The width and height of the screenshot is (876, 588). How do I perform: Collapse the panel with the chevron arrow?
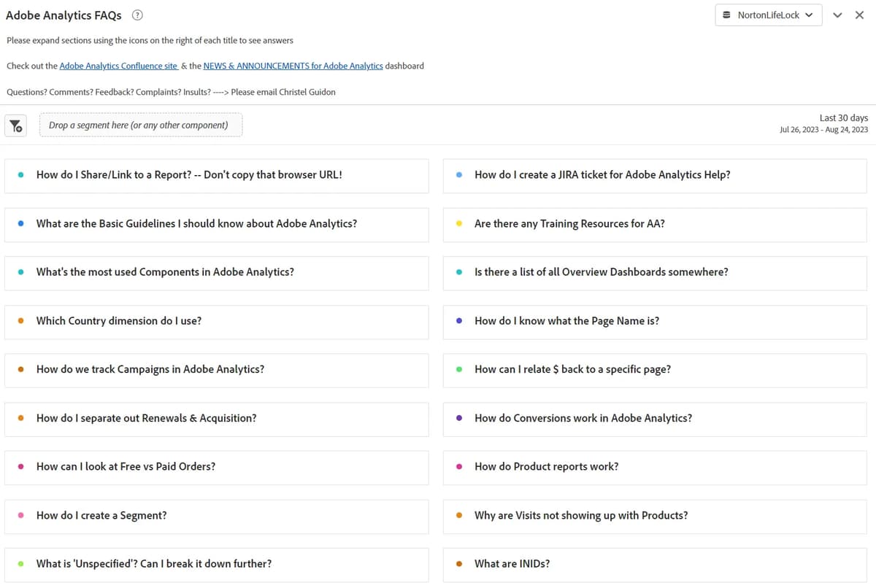point(837,15)
